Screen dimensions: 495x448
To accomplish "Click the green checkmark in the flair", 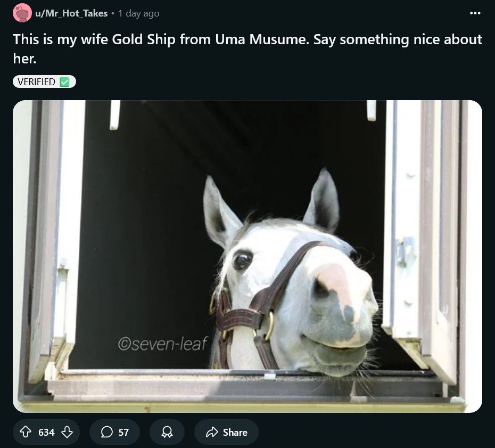I will [x=65, y=82].
